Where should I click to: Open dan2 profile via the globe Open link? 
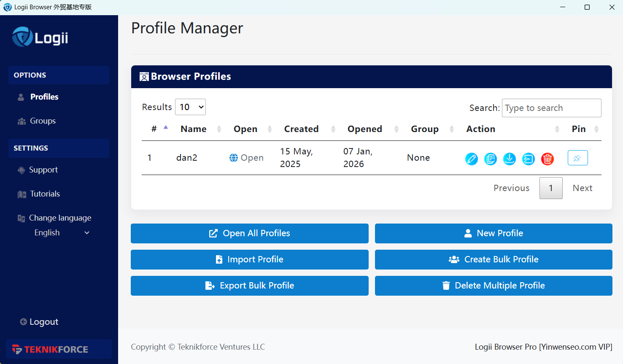point(246,158)
